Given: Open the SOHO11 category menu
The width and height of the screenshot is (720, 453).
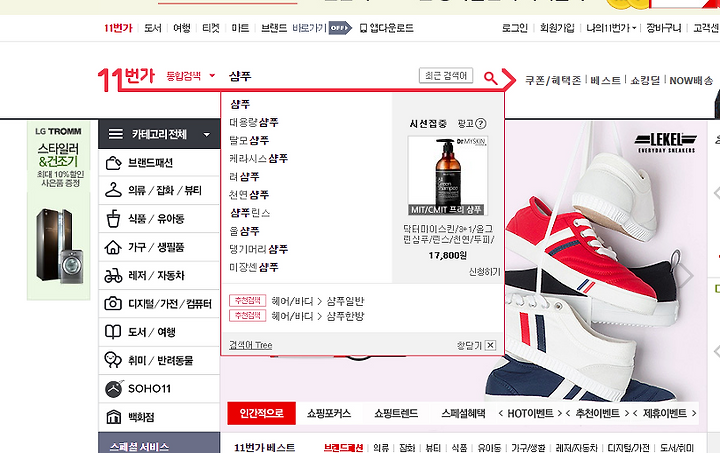Looking at the screenshot, I should coord(159,389).
